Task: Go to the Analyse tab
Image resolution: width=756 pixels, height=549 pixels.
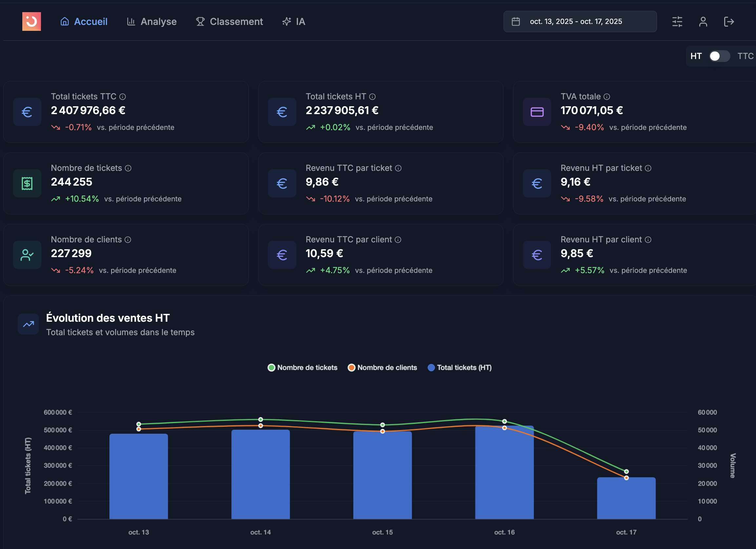Action: pos(152,22)
